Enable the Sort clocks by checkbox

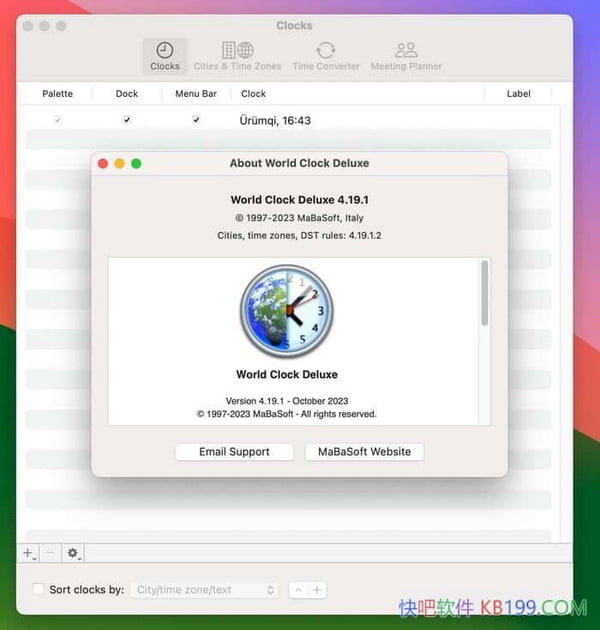pyautogui.click(x=38, y=590)
